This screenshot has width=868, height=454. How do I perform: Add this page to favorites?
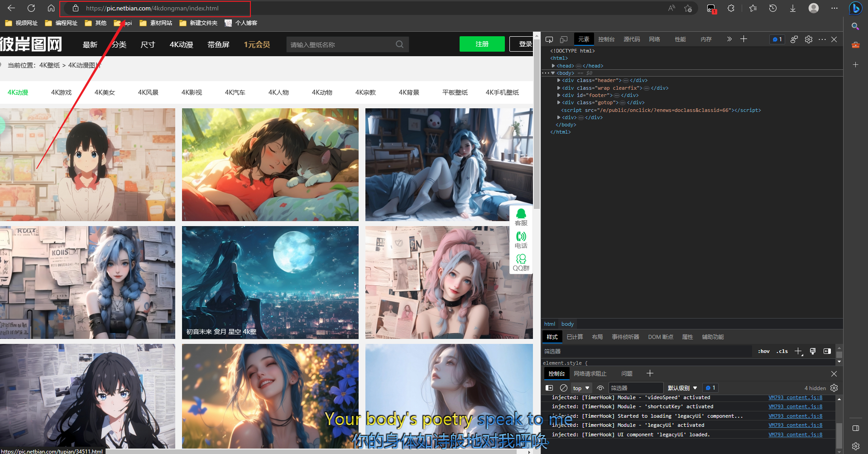(688, 8)
